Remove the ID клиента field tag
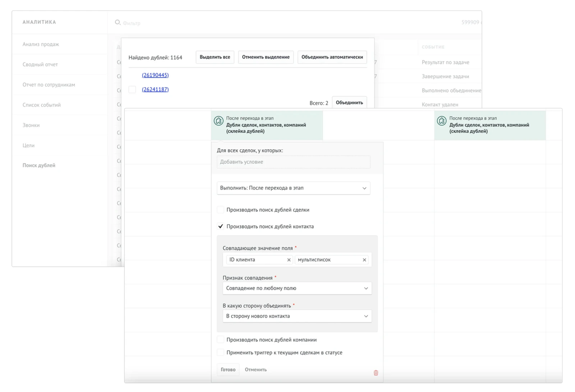The width and height of the screenshot is (575, 392). coord(289,260)
